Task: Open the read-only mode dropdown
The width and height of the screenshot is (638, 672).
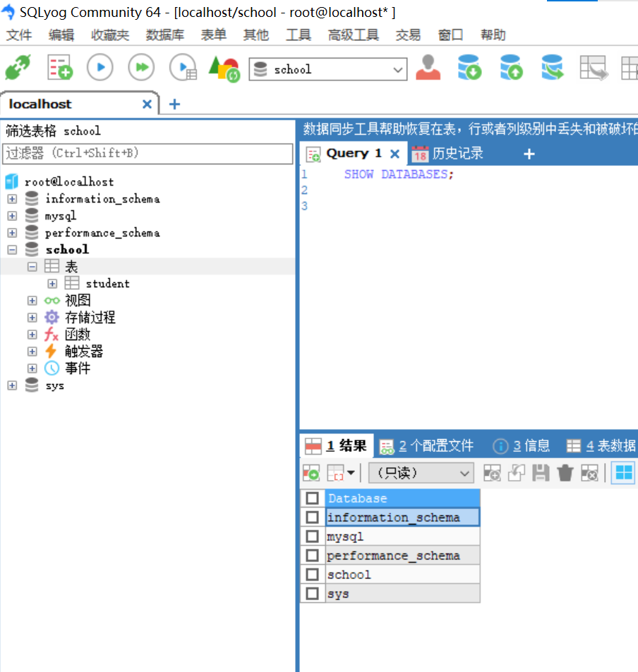Action: point(421,473)
